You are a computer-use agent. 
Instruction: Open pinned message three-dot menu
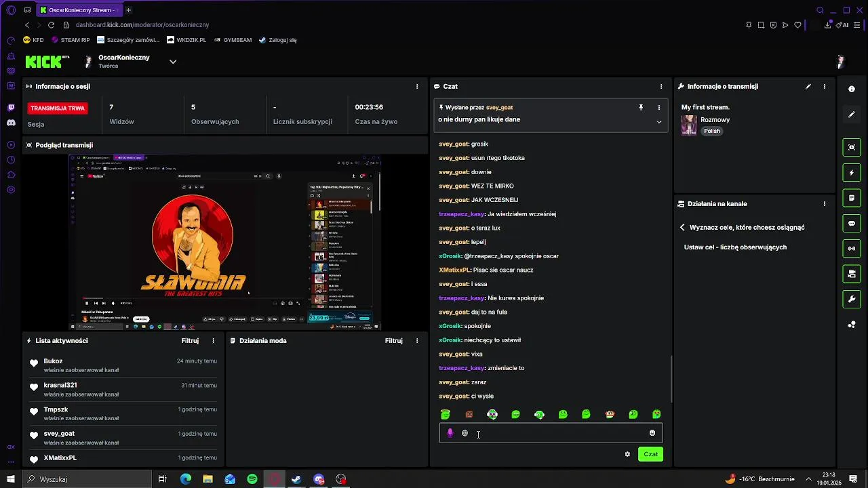point(658,107)
